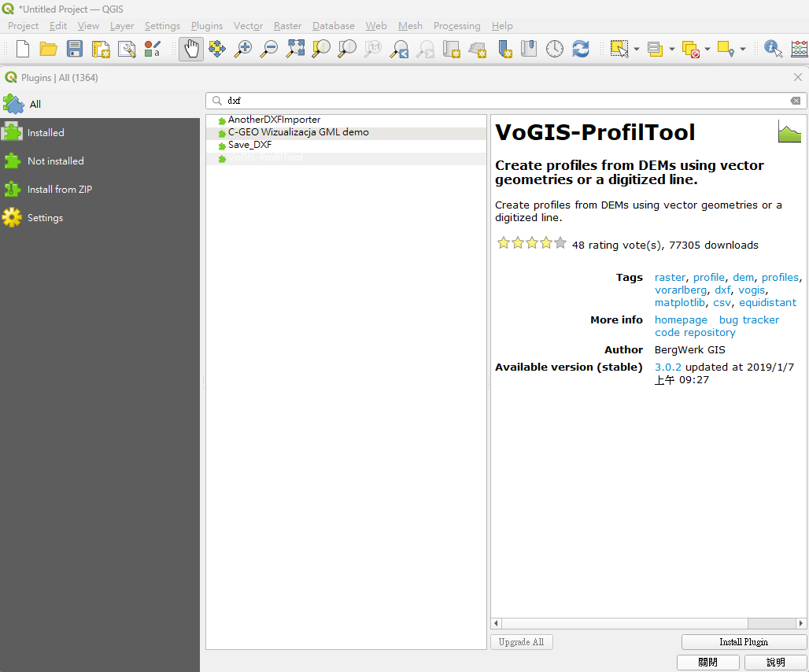Image resolution: width=809 pixels, height=672 pixels.
Task: Zoom to native resolution (1:1)
Action: 373,49
